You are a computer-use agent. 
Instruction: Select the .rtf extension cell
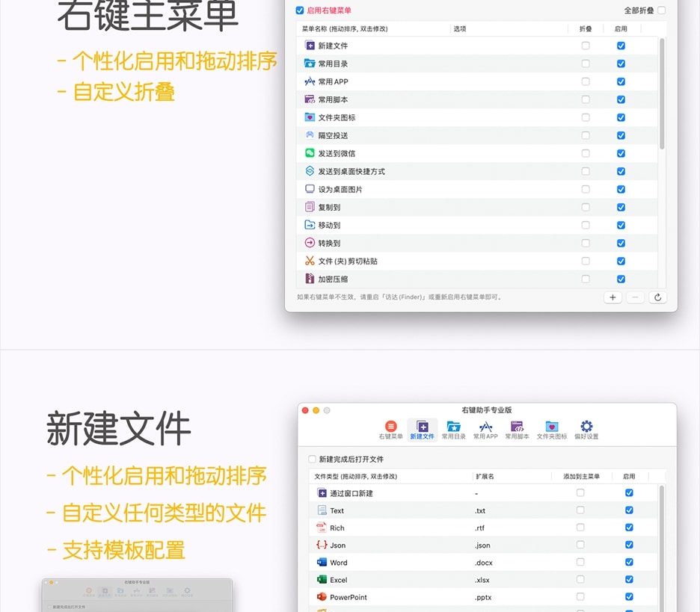(479, 528)
